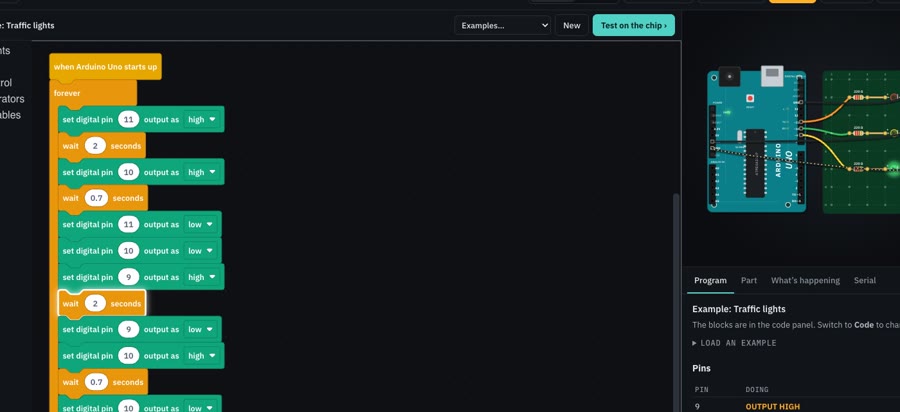Select the USB port on the Arduino Uno
The height and width of the screenshot is (412, 900).
772,74
